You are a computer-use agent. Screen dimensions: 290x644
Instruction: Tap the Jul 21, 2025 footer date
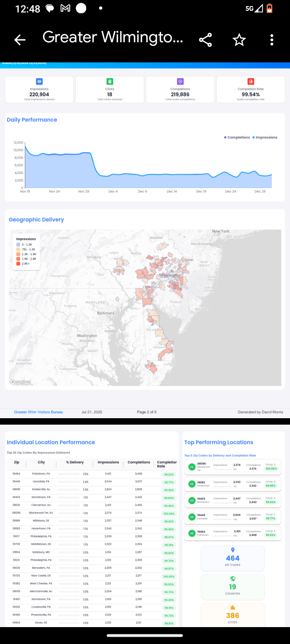(92, 412)
